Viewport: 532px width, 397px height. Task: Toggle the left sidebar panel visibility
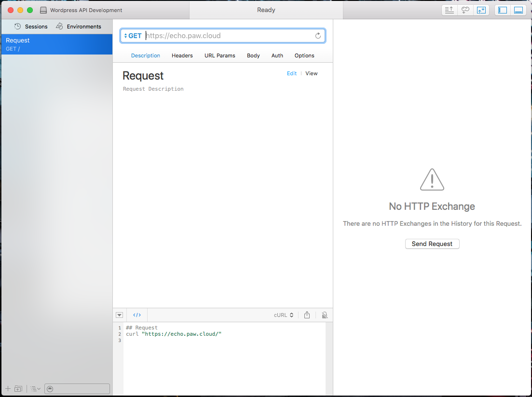click(x=503, y=10)
